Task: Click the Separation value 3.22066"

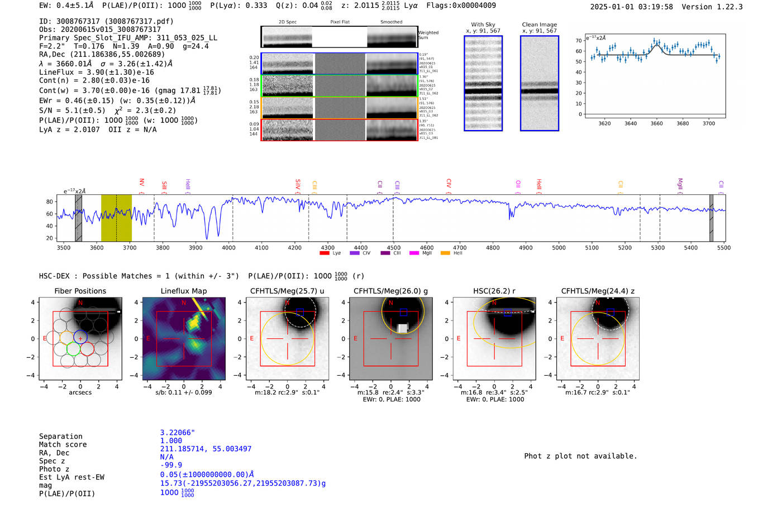Action: point(178,433)
